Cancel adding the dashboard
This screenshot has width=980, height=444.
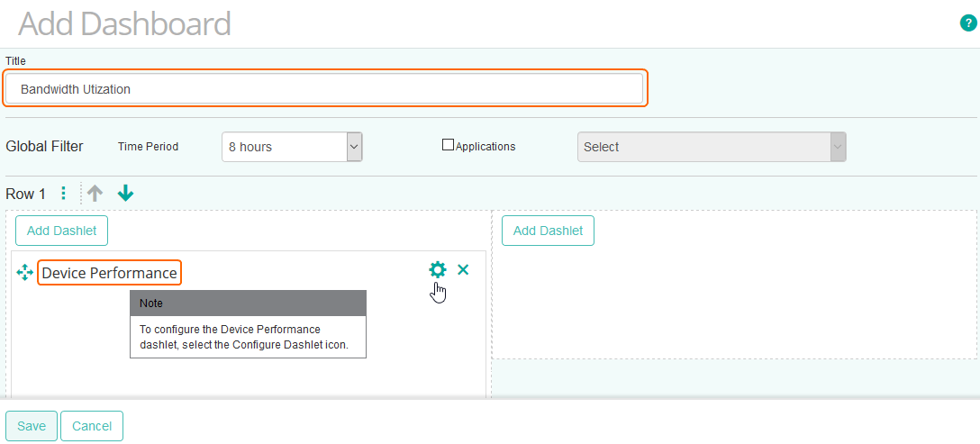pos(92,426)
